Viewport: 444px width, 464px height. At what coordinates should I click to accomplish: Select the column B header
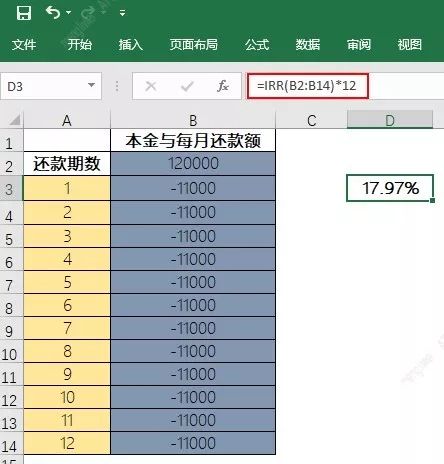pos(193,120)
